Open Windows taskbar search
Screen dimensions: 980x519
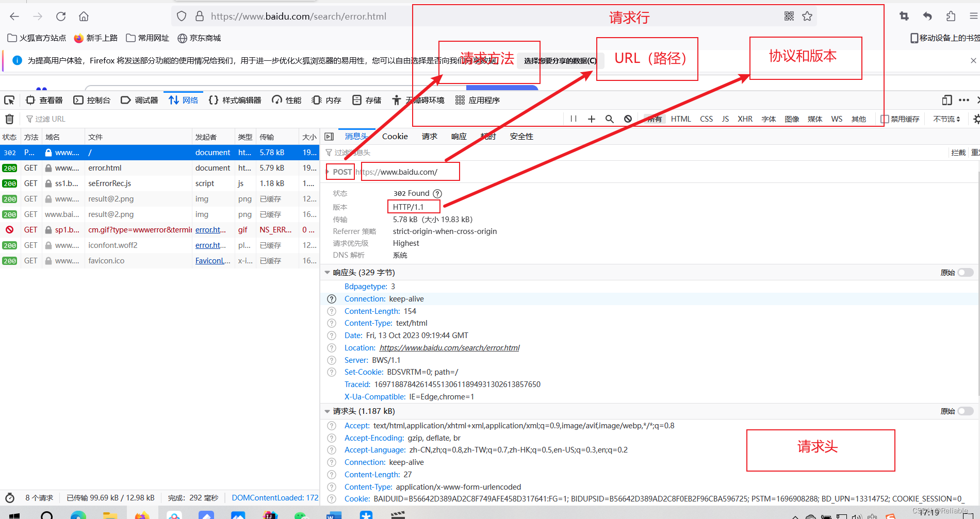(x=47, y=515)
